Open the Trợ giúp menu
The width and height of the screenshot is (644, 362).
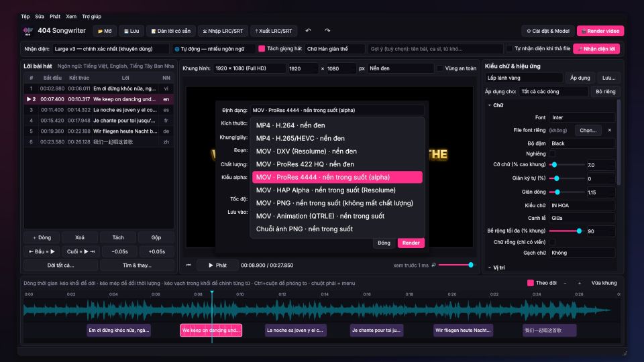coord(92,16)
